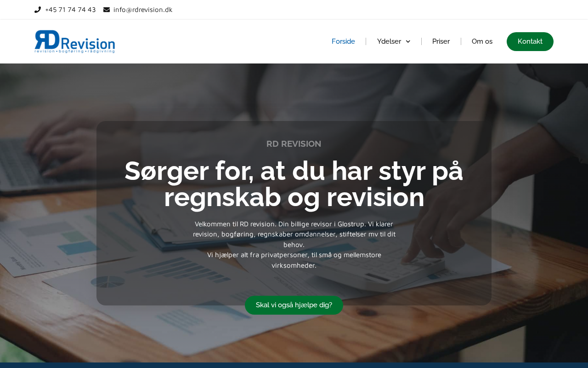Expand the Ydelser chevron arrow
This screenshot has width=588, height=368.
(408, 42)
